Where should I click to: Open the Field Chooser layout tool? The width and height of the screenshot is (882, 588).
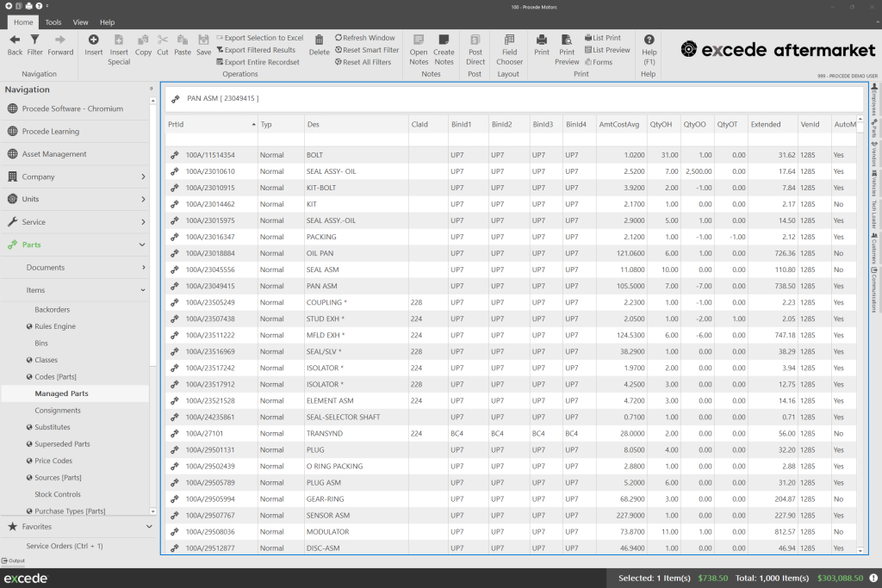pos(509,40)
